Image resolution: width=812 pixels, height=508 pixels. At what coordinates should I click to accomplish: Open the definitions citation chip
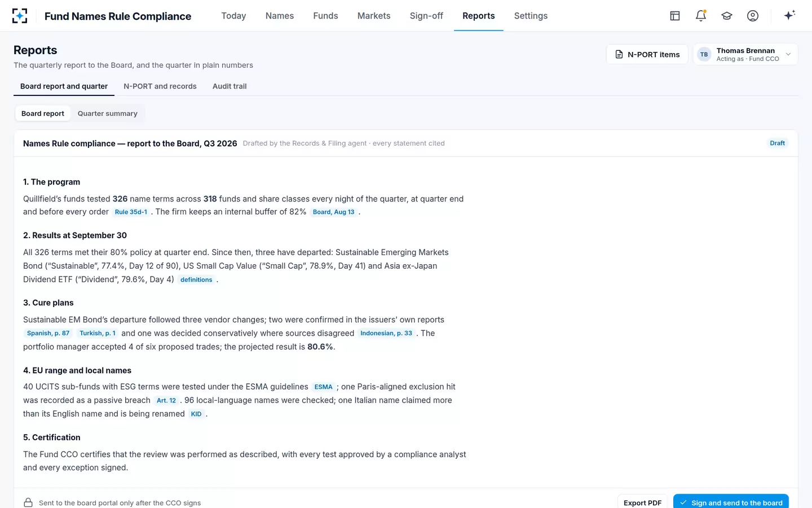pyautogui.click(x=196, y=280)
